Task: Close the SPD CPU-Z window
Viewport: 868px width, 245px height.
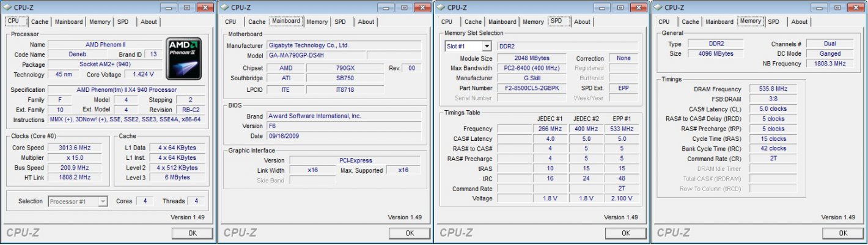Action: [638, 7]
